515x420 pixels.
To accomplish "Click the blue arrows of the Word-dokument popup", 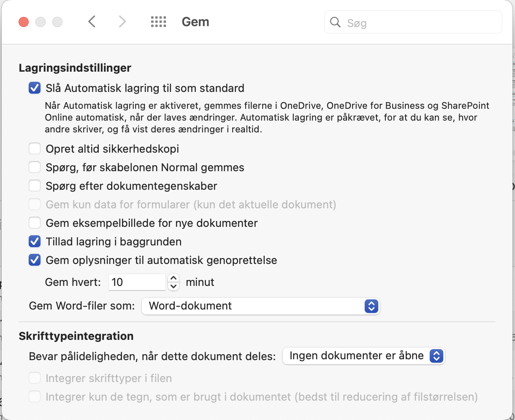I will pyautogui.click(x=371, y=306).
